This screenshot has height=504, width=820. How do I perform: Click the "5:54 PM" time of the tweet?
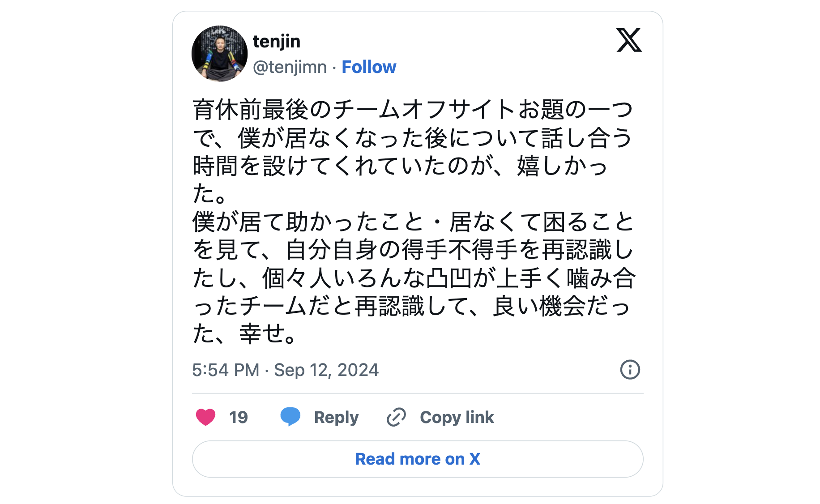[x=226, y=370]
